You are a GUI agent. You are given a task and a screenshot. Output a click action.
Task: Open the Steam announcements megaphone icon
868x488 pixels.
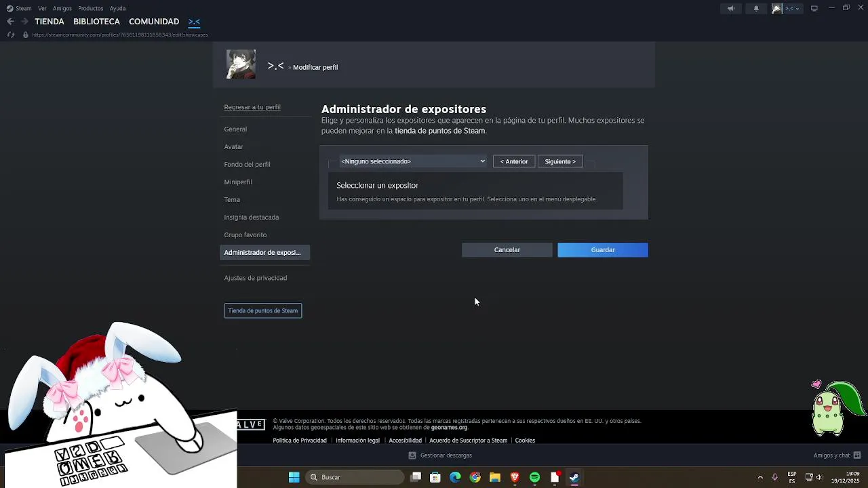[730, 9]
